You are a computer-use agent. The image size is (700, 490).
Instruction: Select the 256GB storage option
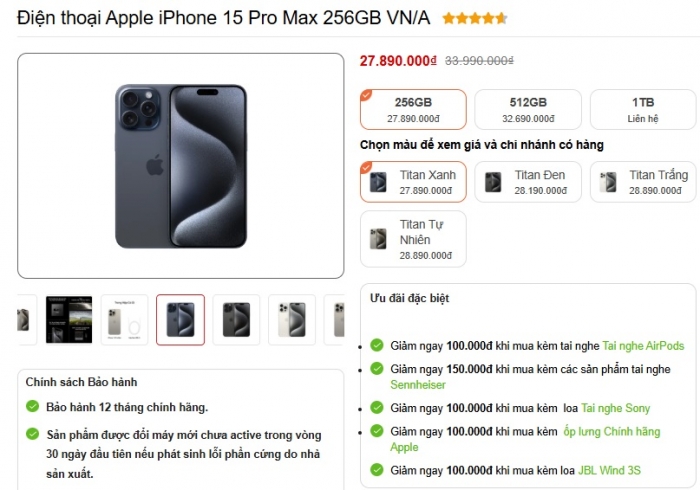[x=413, y=109]
